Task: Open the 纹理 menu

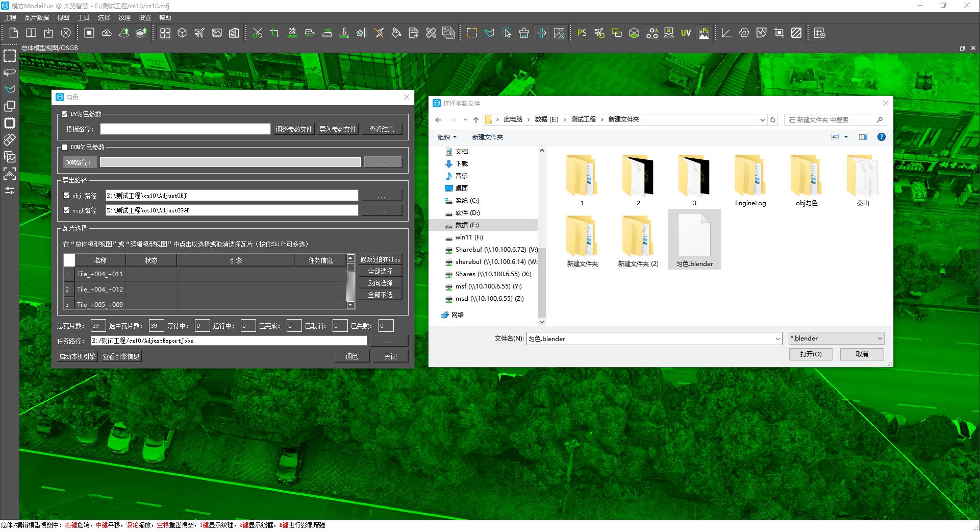Action: pyautogui.click(x=124, y=17)
